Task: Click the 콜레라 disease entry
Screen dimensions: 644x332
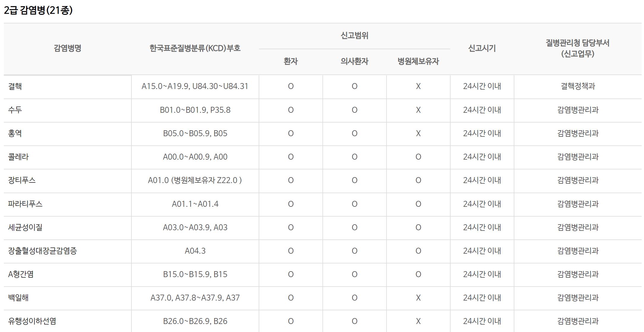Action: [18, 157]
